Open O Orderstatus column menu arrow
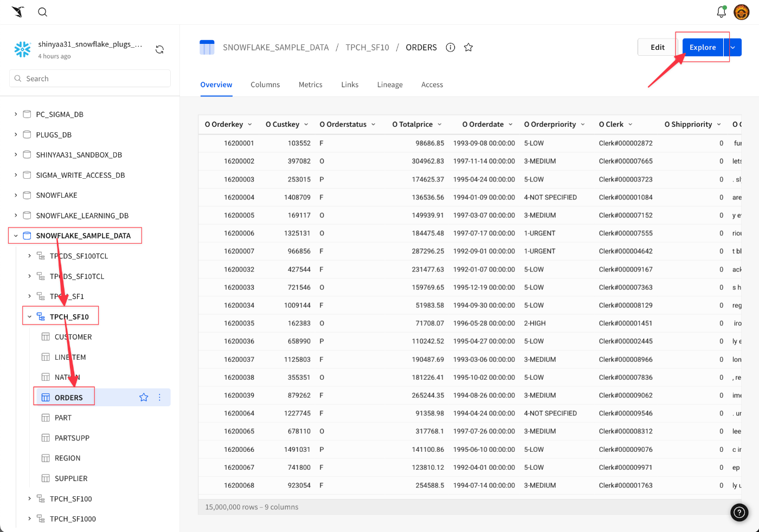This screenshot has height=532, width=759. (374, 125)
